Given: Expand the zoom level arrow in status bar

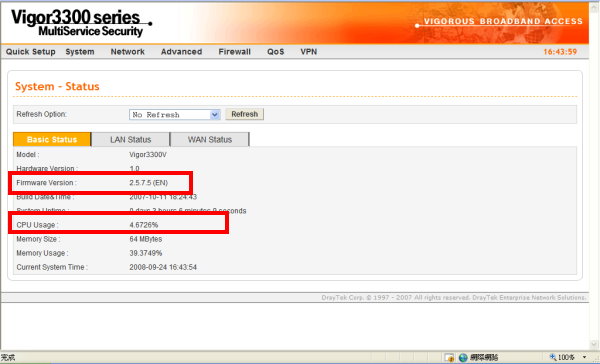Looking at the screenshot, I should click(584, 357).
